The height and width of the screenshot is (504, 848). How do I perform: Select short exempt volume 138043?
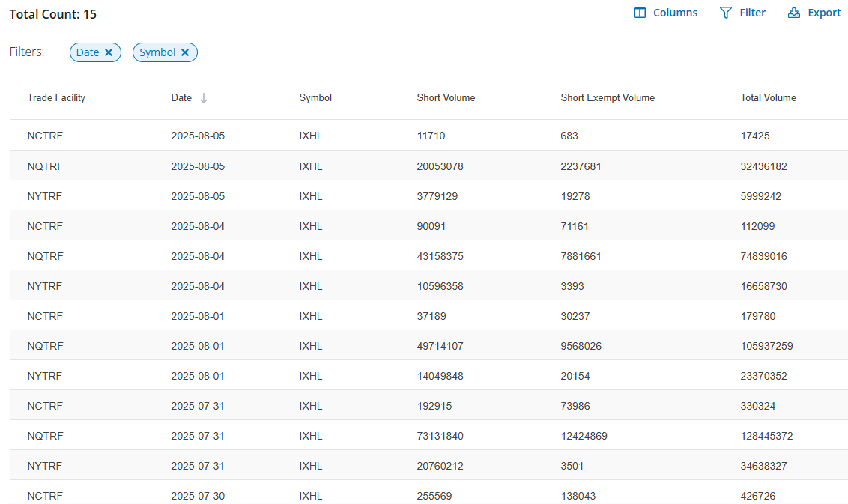pos(578,496)
